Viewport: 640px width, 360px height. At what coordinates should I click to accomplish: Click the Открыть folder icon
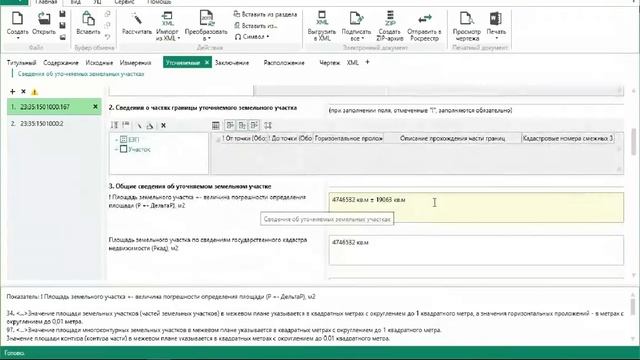click(x=44, y=19)
